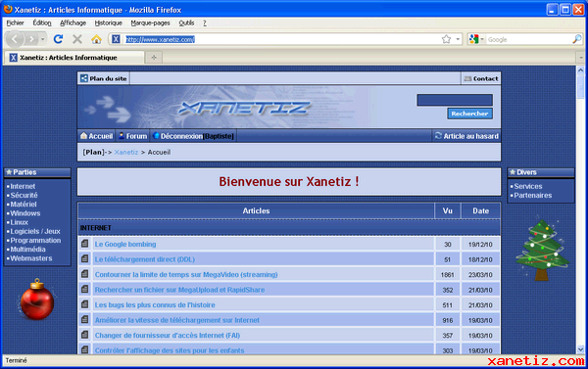Open history dropdown next to forward arrow

pyautogui.click(x=43, y=39)
